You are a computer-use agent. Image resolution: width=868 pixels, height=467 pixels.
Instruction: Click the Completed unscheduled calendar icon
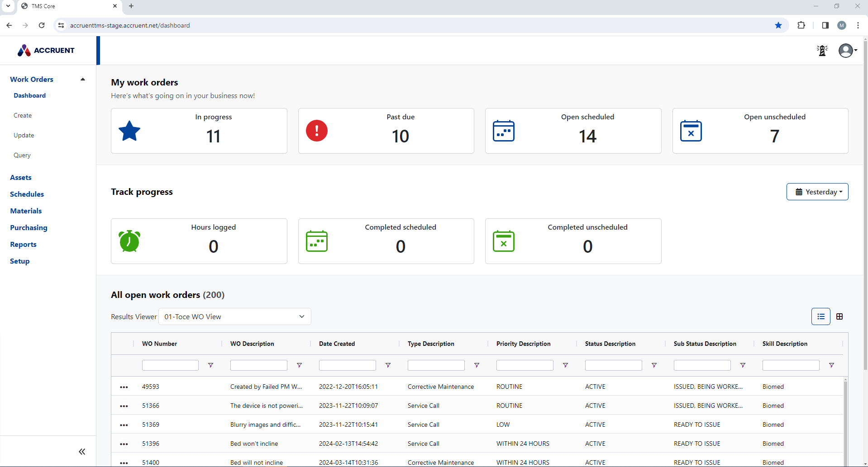504,241
